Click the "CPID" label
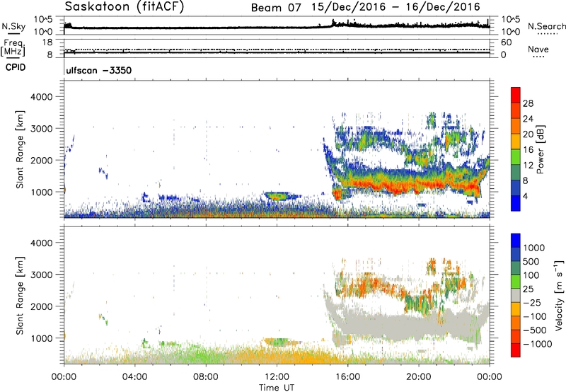Image resolution: width=566 pixels, height=392 pixels. pos(16,67)
